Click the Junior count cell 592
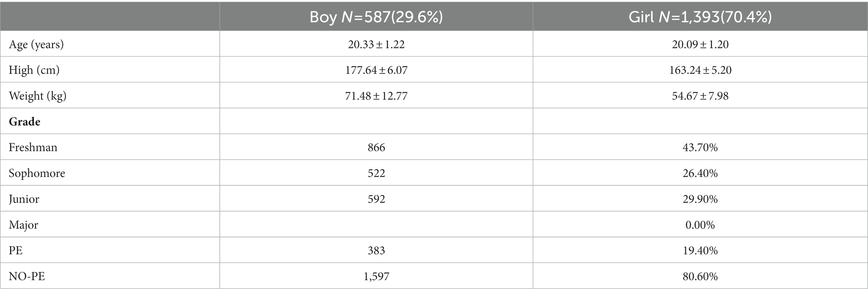The width and height of the screenshot is (868, 295). click(x=376, y=199)
